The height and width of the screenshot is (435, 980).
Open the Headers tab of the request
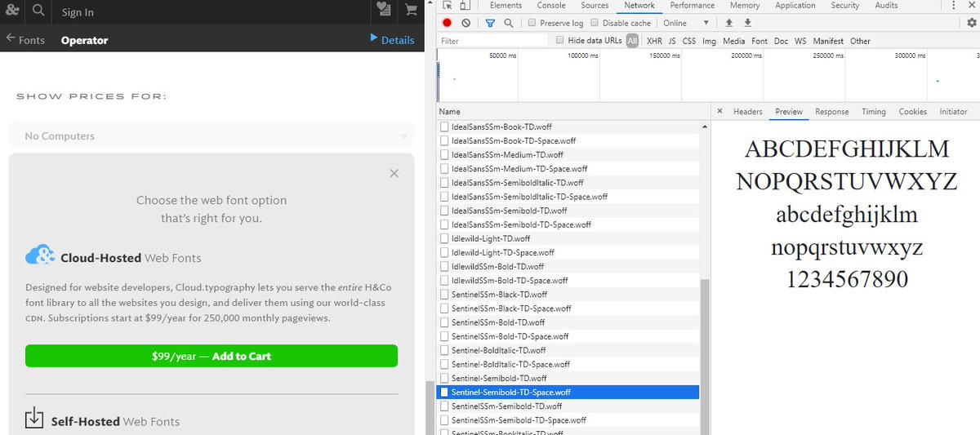coord(747,111)
